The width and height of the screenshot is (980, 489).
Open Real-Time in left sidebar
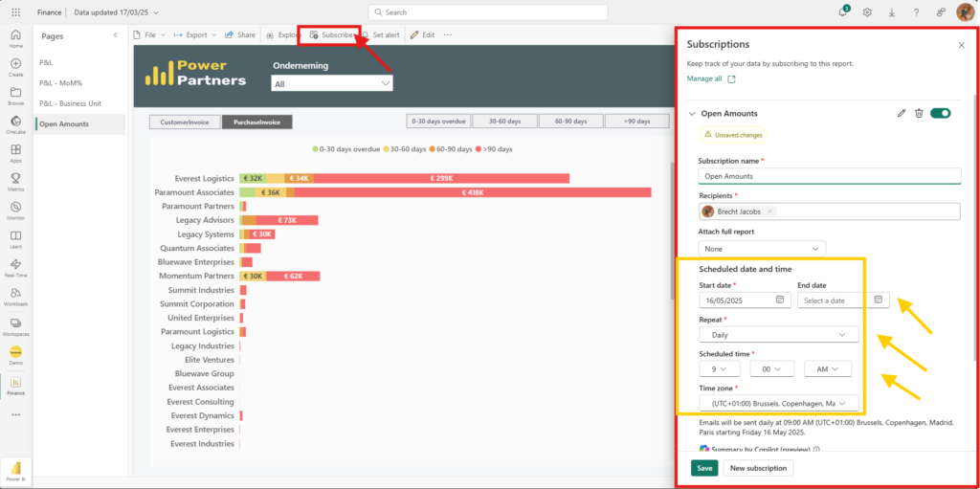[x=15, y=268]
